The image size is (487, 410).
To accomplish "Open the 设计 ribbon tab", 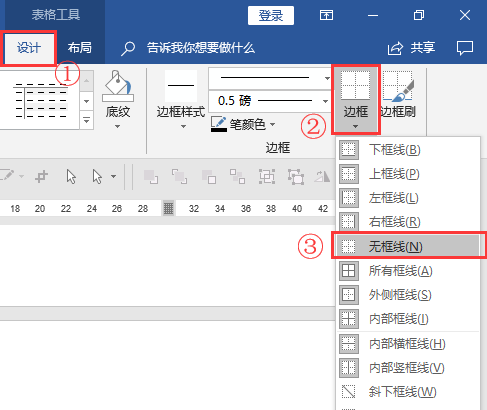I will point(29,48).
